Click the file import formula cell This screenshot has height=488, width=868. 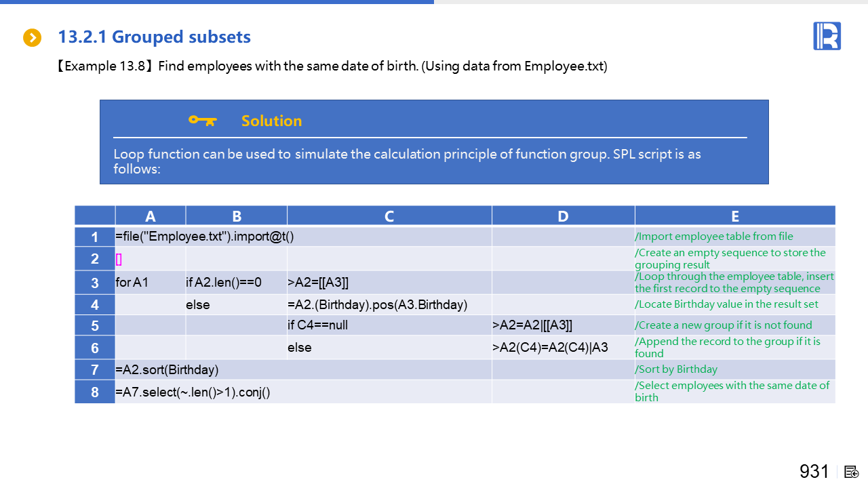pyautogui.click(x=205, y=237)
